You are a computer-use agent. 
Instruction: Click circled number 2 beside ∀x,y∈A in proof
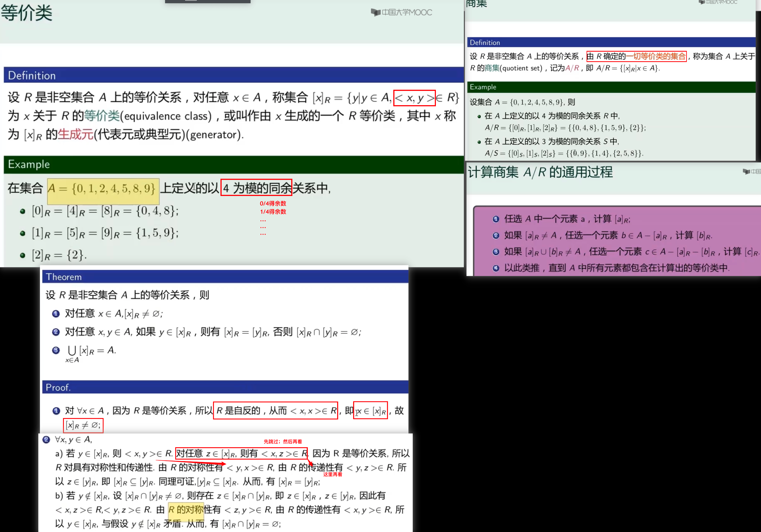46,440
